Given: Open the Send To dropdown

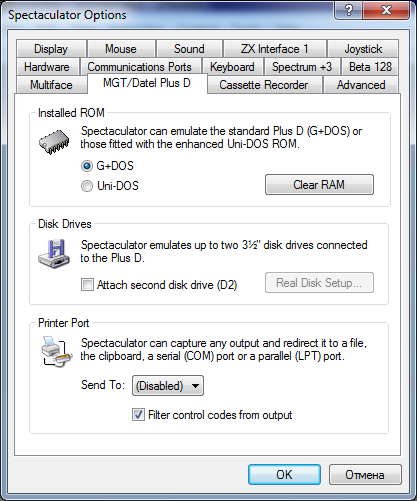Looking at the screenshot, I should 168,386.
